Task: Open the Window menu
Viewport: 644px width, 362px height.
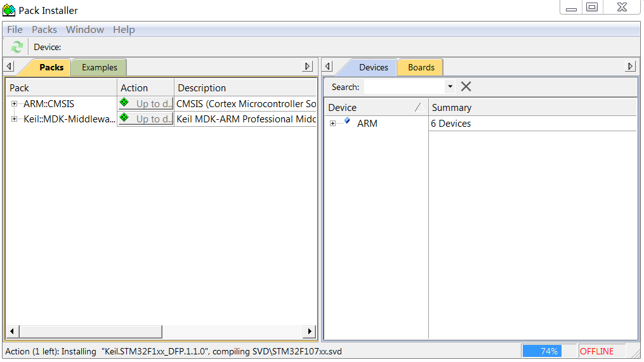Action: click(x=85, y=30)
